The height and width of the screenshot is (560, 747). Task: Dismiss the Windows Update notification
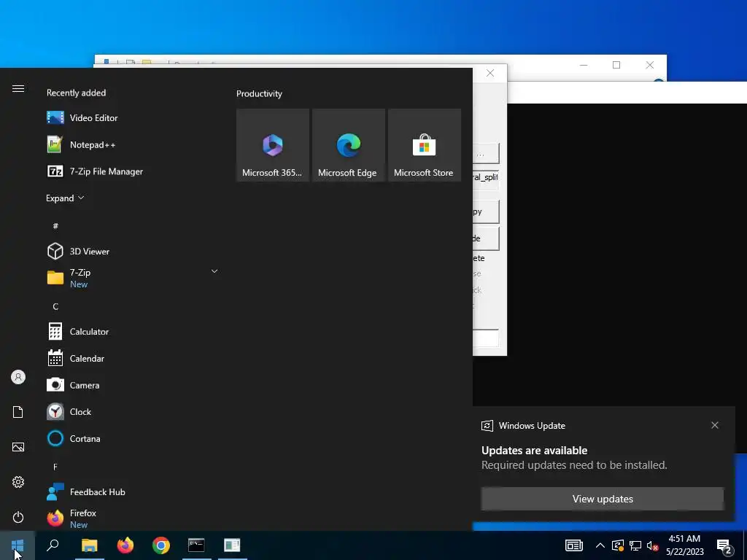click(x=715, y=425)
